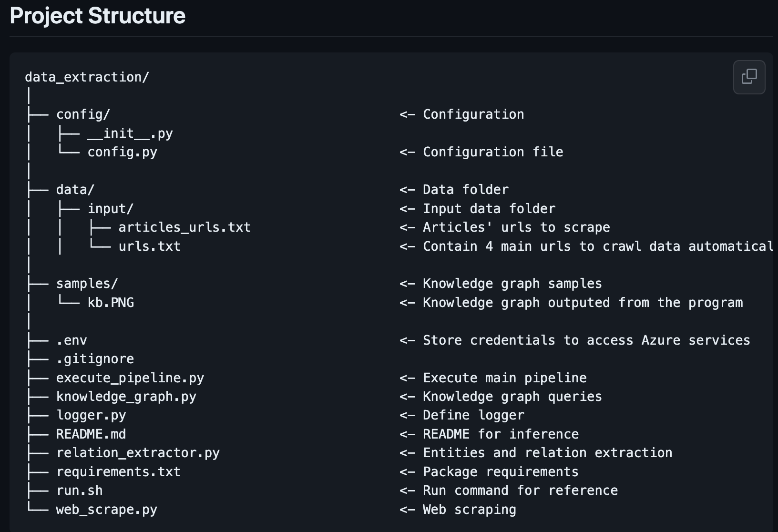The height and width of the screenshot is (532, 778).
Task: Click run.sh in the listing
Action: click(x=79, y=491)
